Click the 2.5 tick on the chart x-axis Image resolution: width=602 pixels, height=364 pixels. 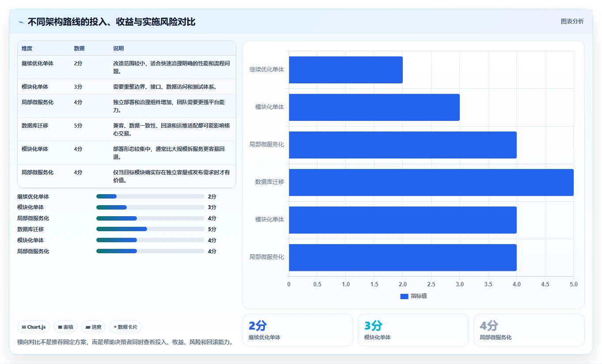pos(431,284)
